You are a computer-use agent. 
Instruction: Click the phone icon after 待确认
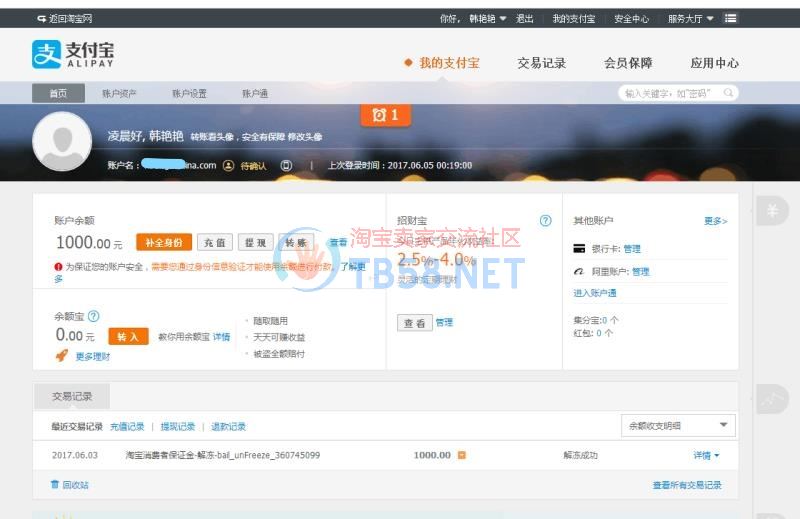tap(287, 165)
